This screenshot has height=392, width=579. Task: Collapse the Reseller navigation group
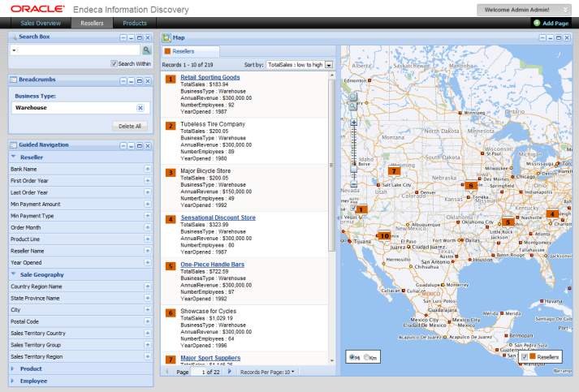point(14,157)
